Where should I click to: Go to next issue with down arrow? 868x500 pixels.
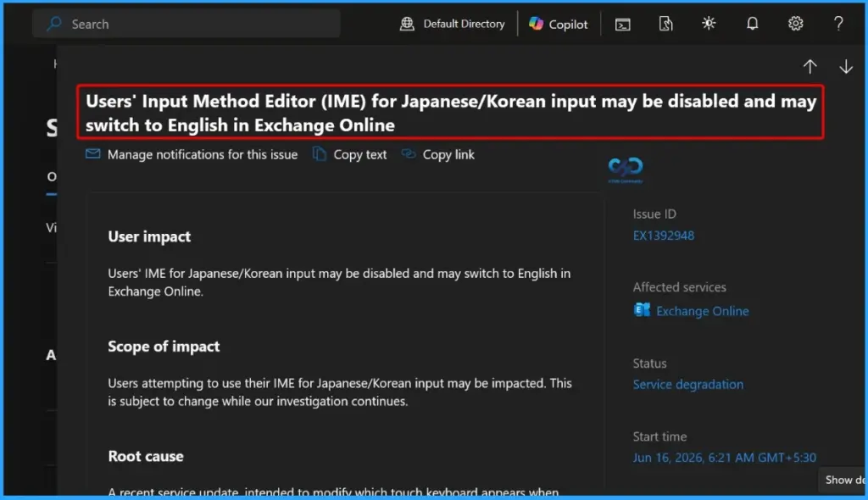(846, 66)
